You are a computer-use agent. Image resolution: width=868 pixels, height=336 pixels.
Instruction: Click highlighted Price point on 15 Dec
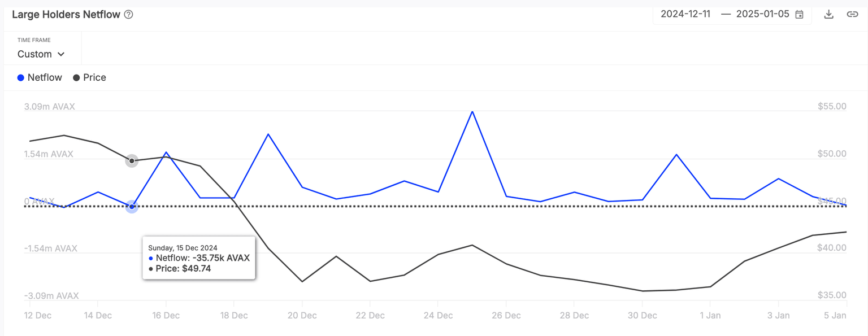132,161
